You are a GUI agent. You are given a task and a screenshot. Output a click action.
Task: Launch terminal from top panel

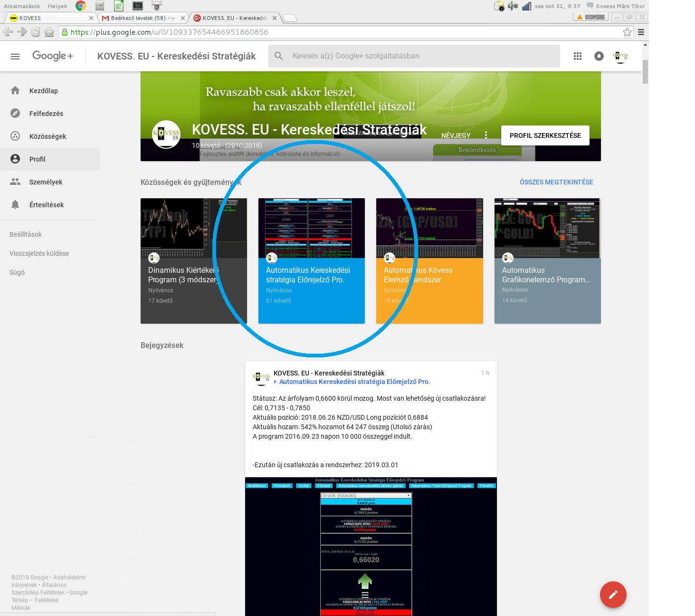click(138, 6)
